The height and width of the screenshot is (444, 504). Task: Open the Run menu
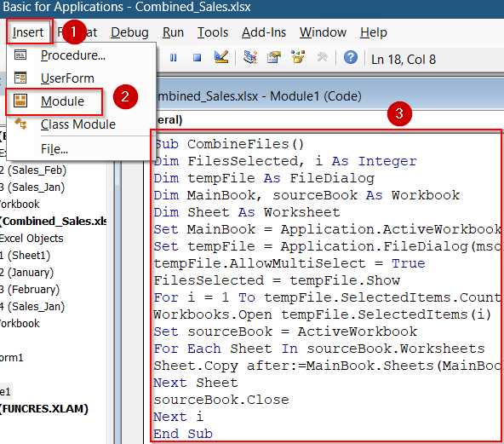(x=173, y=32)
